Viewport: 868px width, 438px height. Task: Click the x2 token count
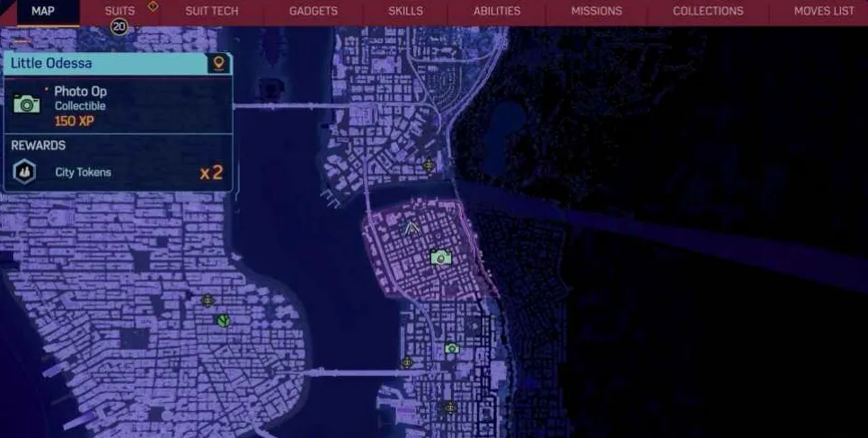[x=211, y=173]
